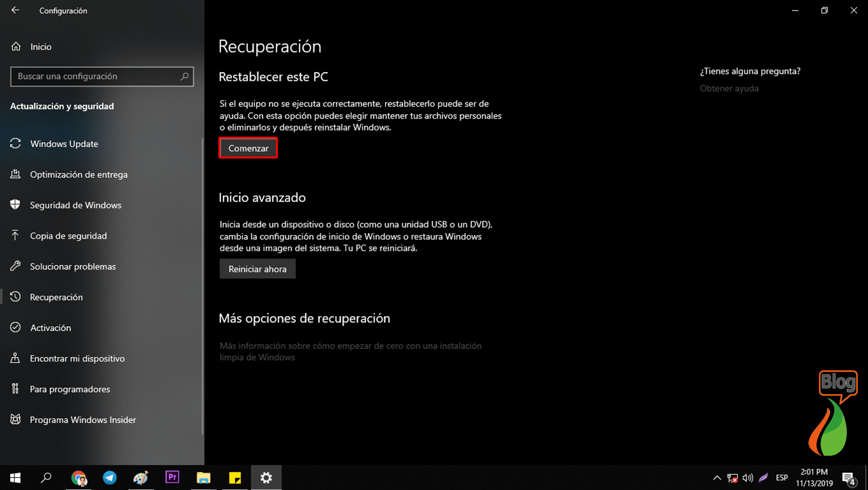Click the Windows Start button
This screenshot has height=490, width=868.
15,477
